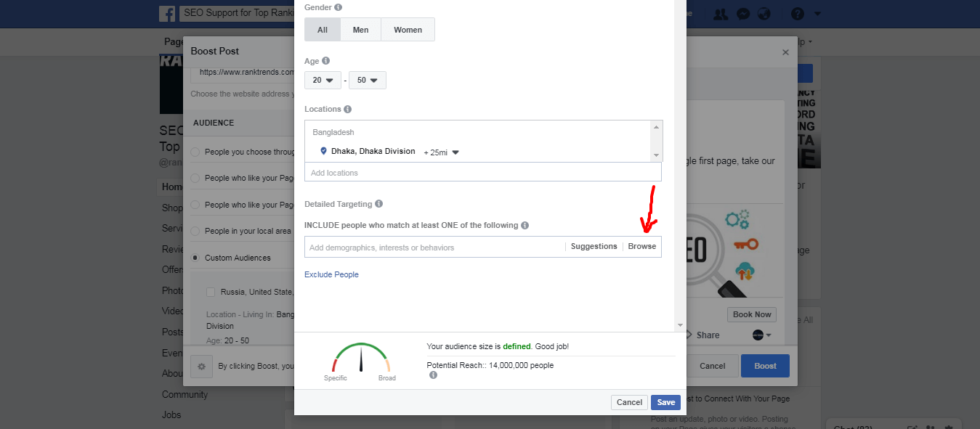Click down arrow of audience editor scrollbar

(x=680, y=325)
